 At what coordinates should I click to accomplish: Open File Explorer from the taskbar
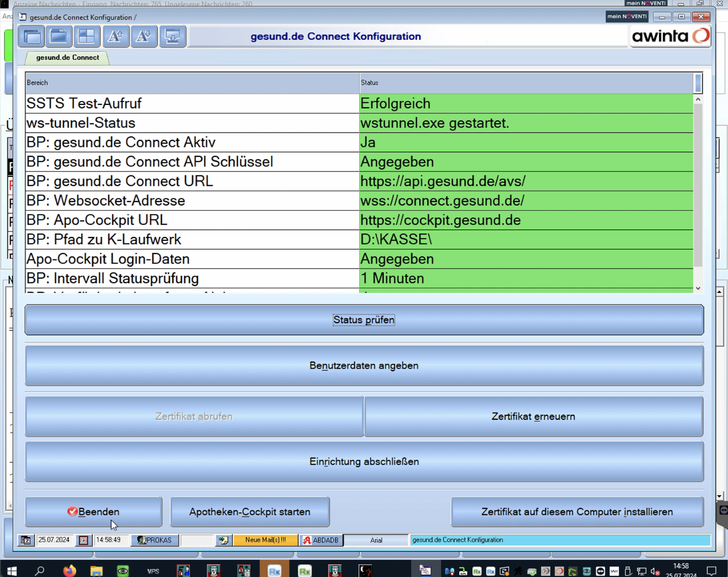96,571
